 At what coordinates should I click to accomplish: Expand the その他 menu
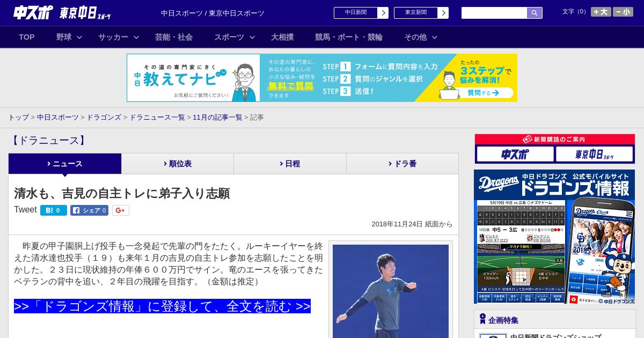(x=421, y=37)
